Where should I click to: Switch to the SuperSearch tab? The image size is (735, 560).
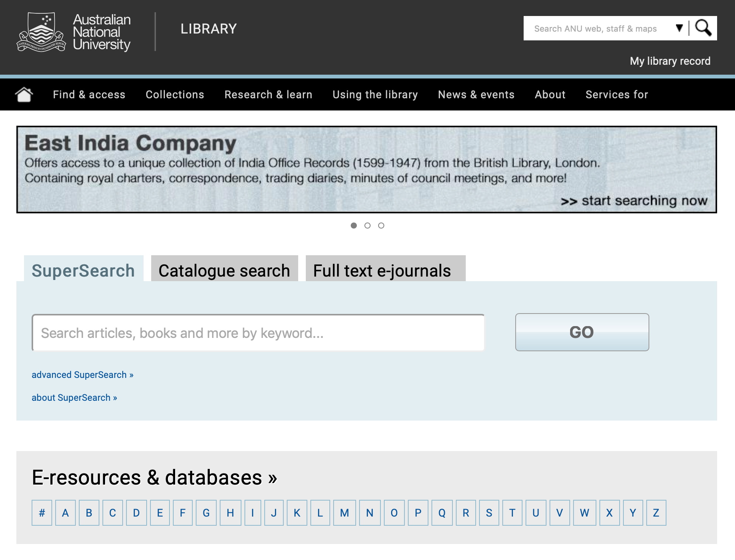coord(84,269)
